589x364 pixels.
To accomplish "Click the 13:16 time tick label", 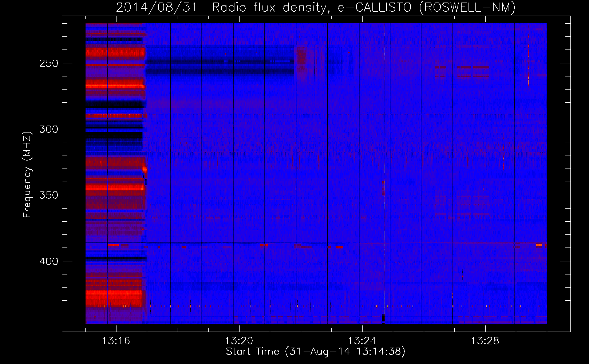I will [x=116, y=341].
